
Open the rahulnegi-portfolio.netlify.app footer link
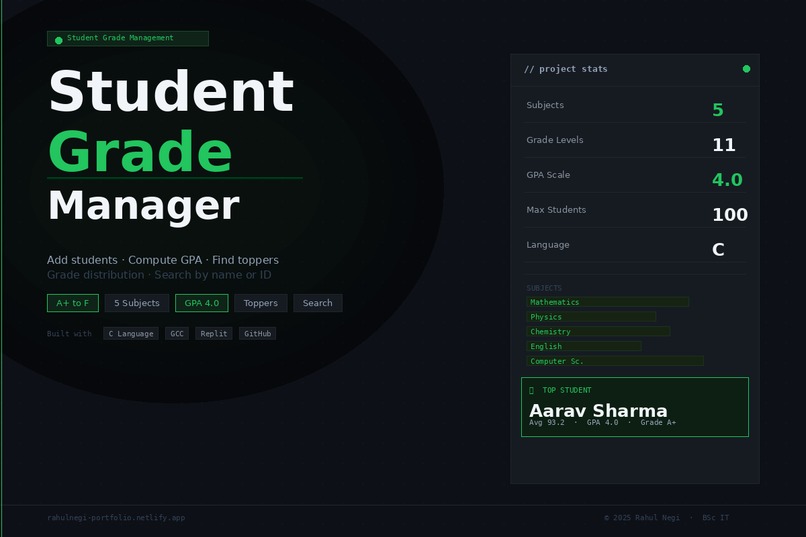point(116,517)
